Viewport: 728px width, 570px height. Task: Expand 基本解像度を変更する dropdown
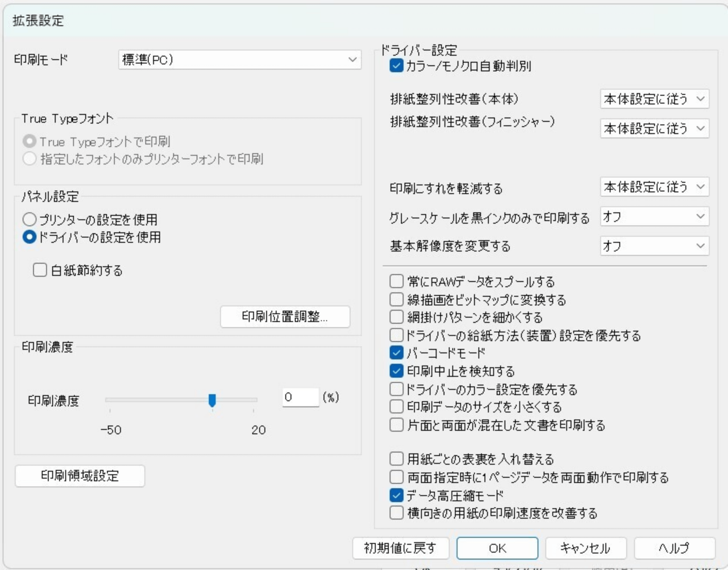[x=654, y=246]
